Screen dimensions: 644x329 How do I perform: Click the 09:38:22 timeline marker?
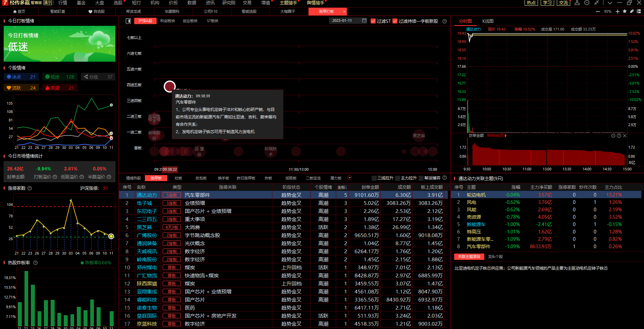coord(170,169)
